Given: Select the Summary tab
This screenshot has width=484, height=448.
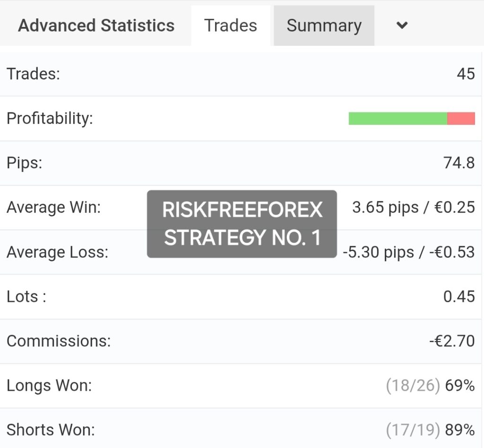Looking at the screenshot, I should (x=324, y=26).
